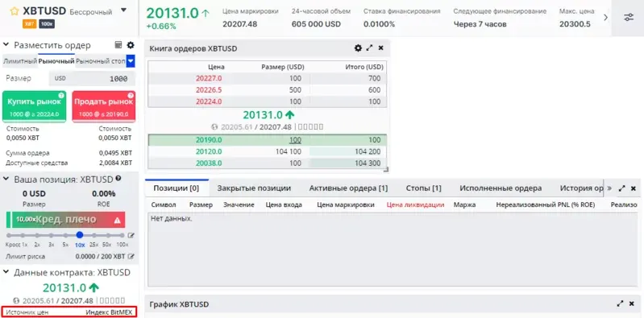Image resolution: width=644 pixels, height=318 pixels.
Task: Click the 20038.0 bid price
Action: [209, 163]
